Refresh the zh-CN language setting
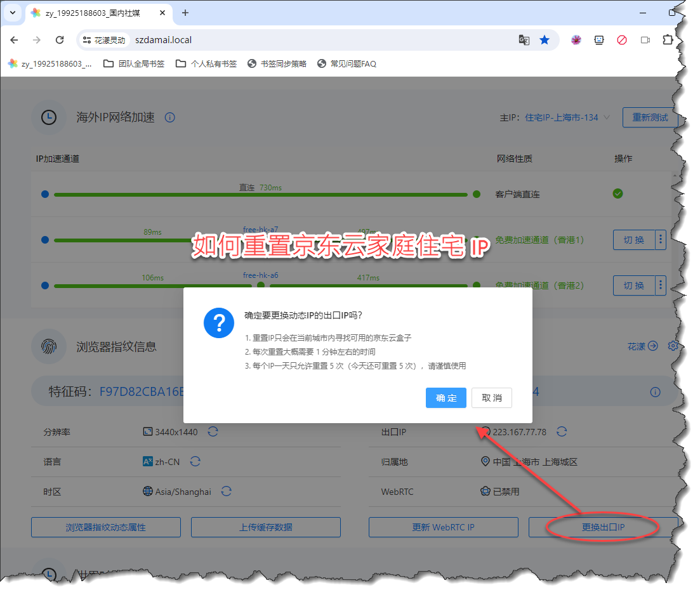The height and width of the screenshot is (597, 700). [195, 462]
